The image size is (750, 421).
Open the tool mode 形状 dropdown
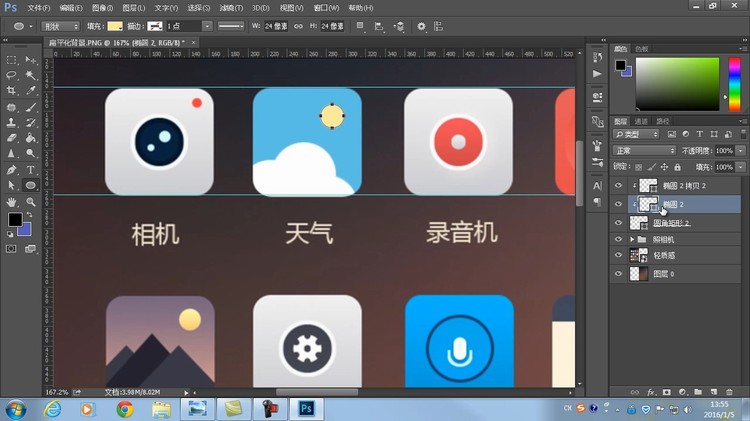(x=60, y=26)
